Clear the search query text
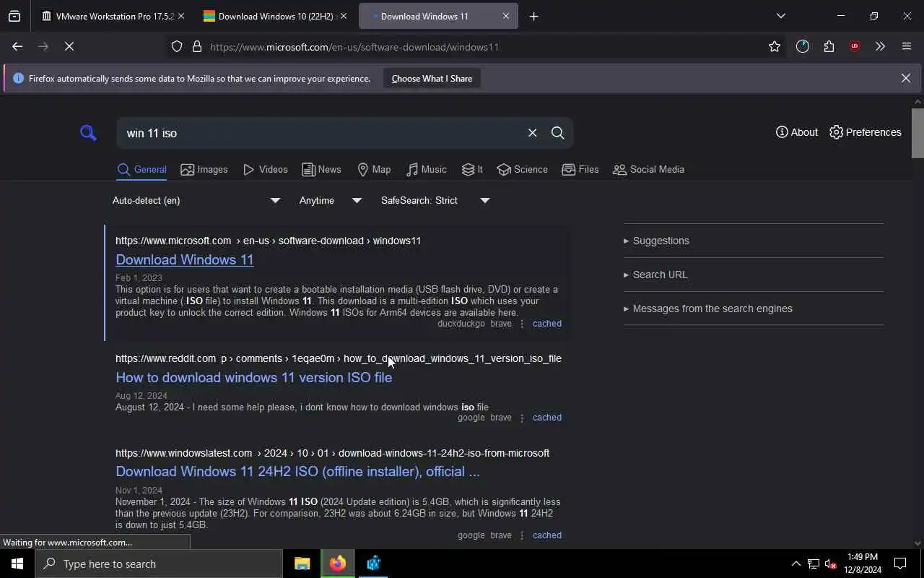The height and width of the screenshot is (578, 924). click(532, 133)
